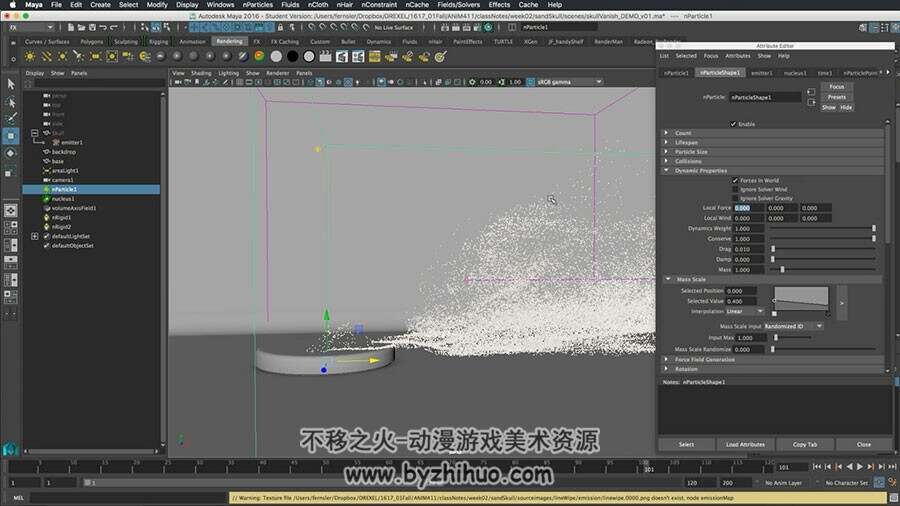The width and height of the screenshot is (900, 506).
Task: Click the Load Attributes button
Action: point(745,445)
